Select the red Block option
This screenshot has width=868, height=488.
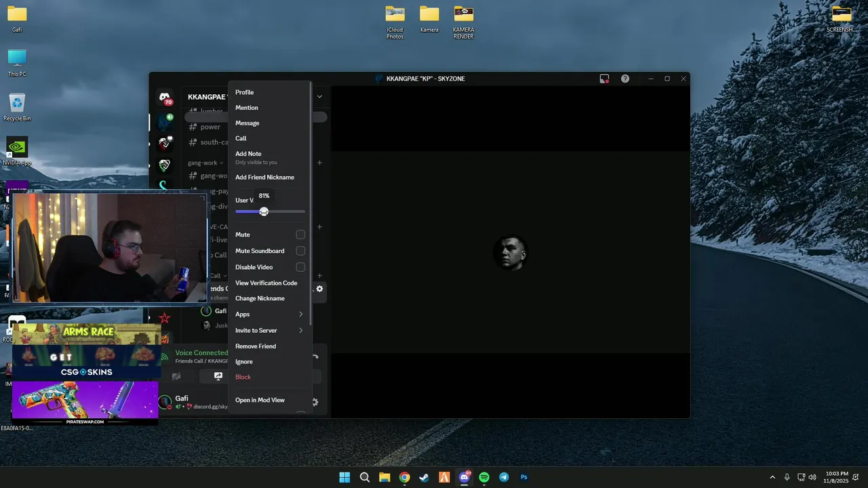point(270,377)
